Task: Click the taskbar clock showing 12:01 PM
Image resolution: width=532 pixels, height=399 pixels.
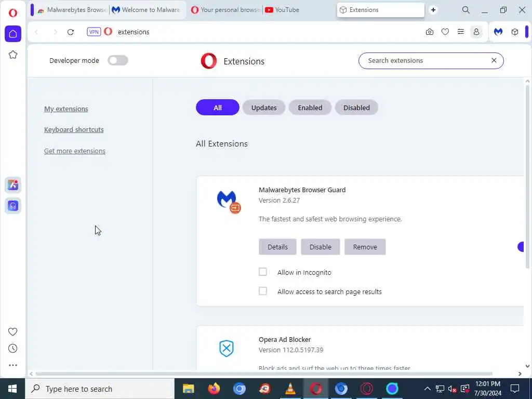Action: [x=488, y=389]
